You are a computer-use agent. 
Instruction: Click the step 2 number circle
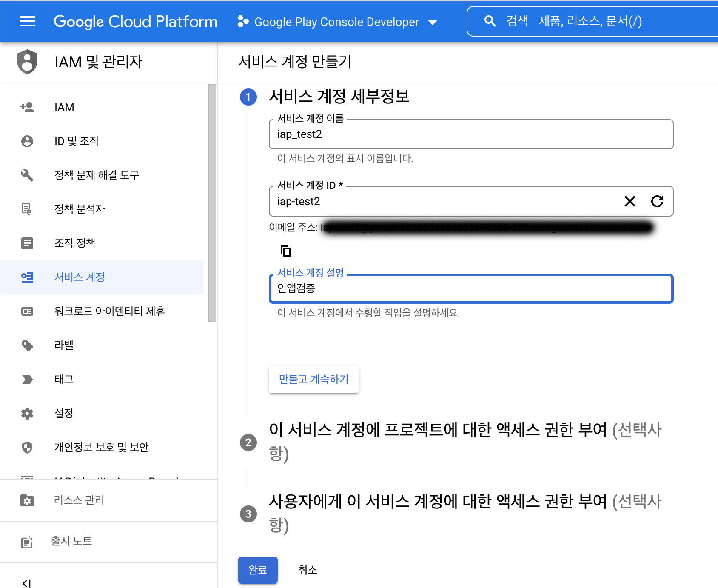click(x=248, y=442)
